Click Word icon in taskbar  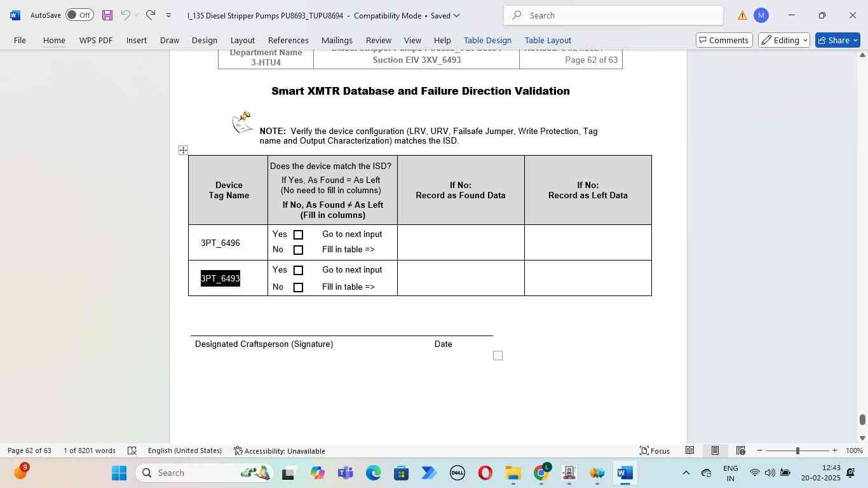click(x=625, y=473)
